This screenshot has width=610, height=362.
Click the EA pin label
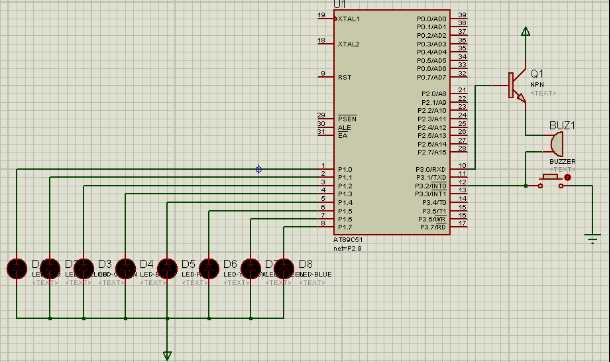(x=343, y=136)
